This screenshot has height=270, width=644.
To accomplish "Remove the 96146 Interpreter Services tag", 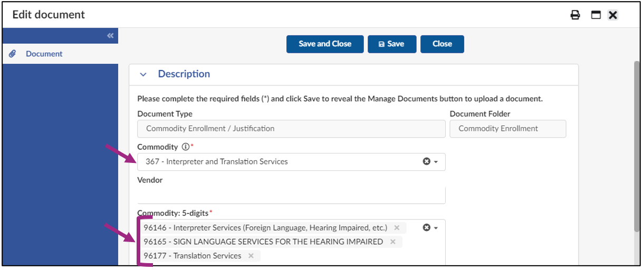I will click(x=397, y=228).
